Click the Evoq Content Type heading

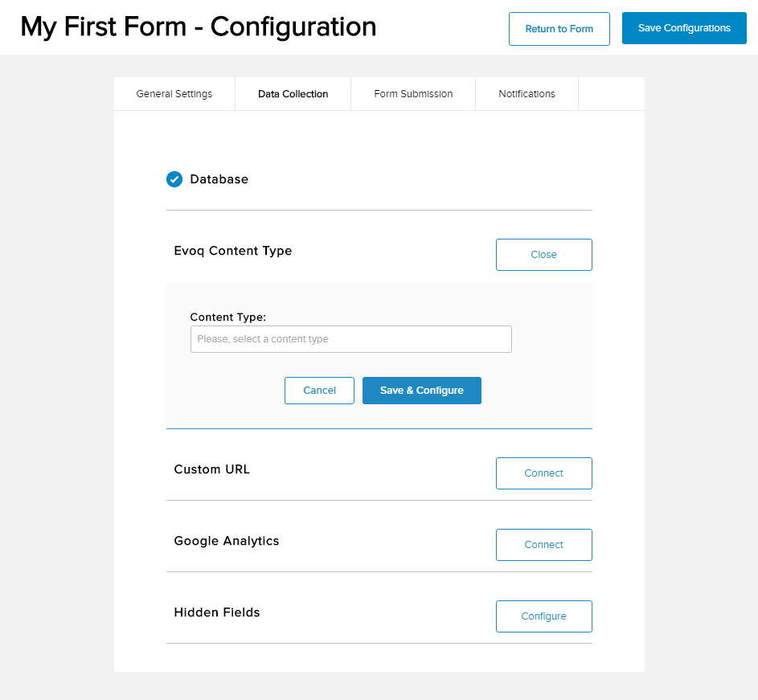click(233, 251)
